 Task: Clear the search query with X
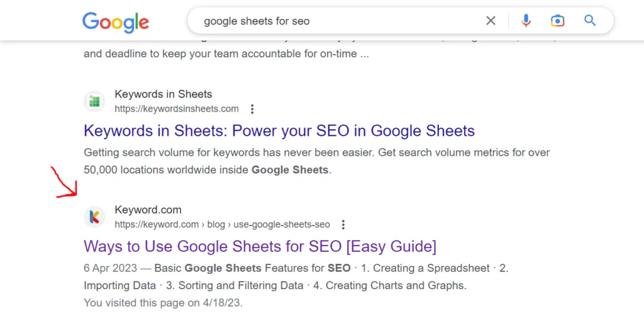491,21
